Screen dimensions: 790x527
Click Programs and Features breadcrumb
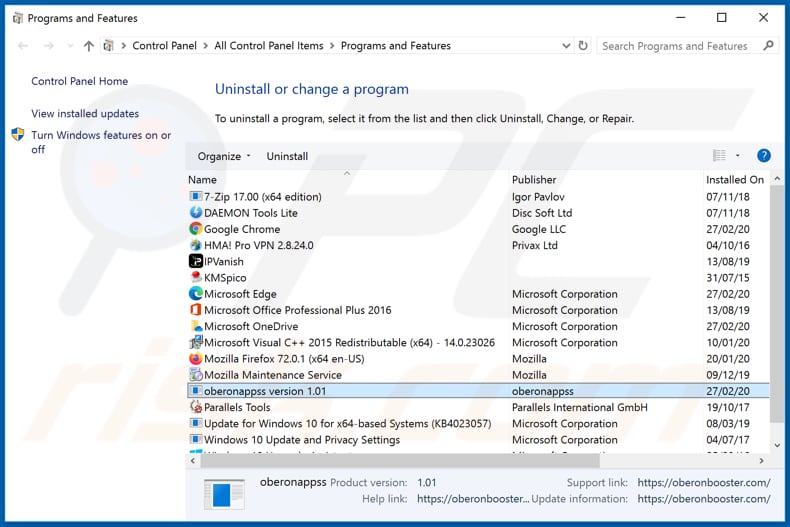[x=396, y=46]
